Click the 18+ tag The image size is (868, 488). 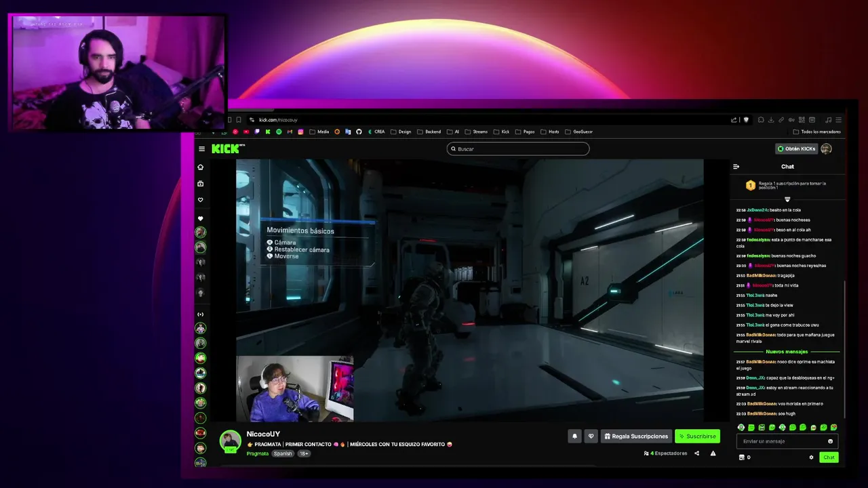pyautogui.click(x=303, y=453)
